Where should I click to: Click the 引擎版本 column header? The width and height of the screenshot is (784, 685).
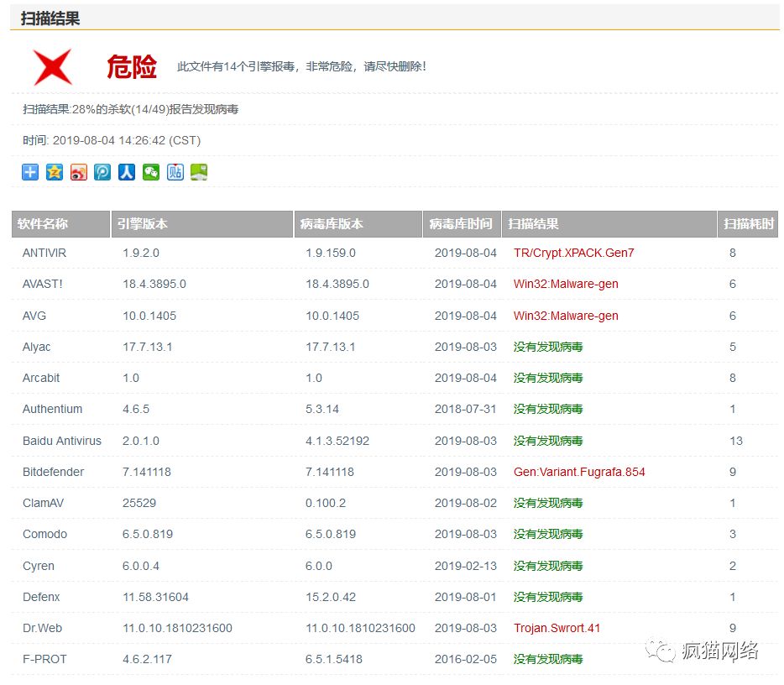202,223
